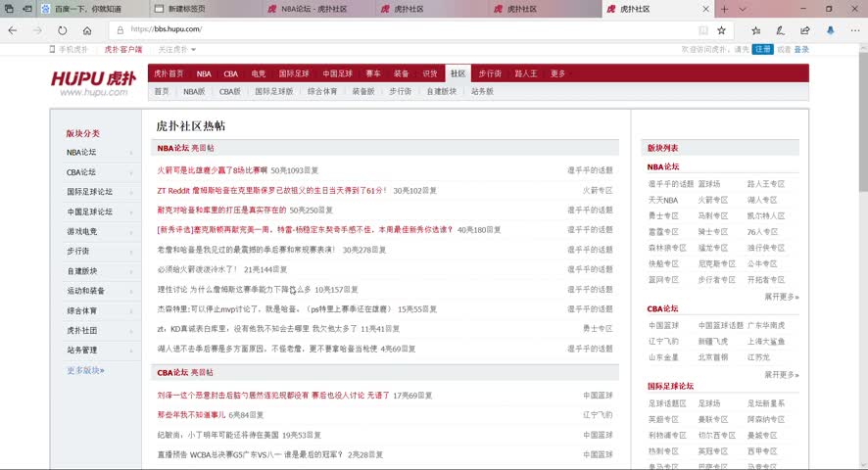Open the browser home page
This screenshot has height=470, width=868.
(87, 30)
